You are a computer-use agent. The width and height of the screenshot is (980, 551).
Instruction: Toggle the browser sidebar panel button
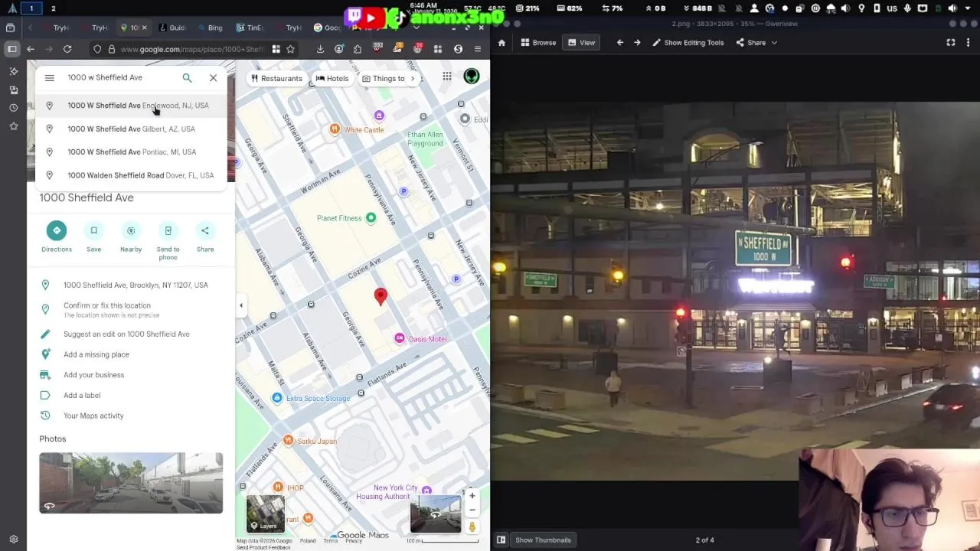click(x=12, y=49)
